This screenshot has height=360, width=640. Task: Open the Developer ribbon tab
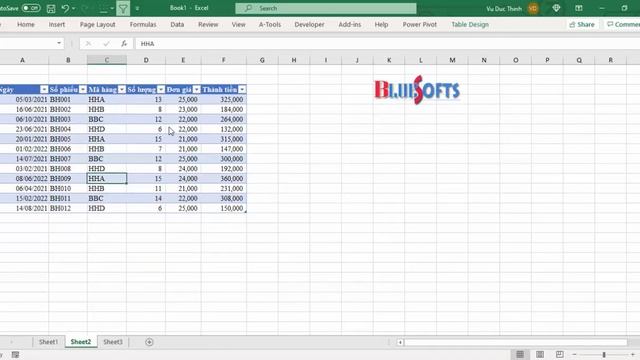tap(309, 24)
